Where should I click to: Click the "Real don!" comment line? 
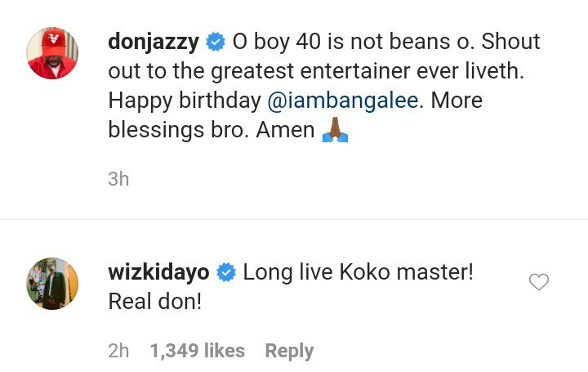pos(155,302)
